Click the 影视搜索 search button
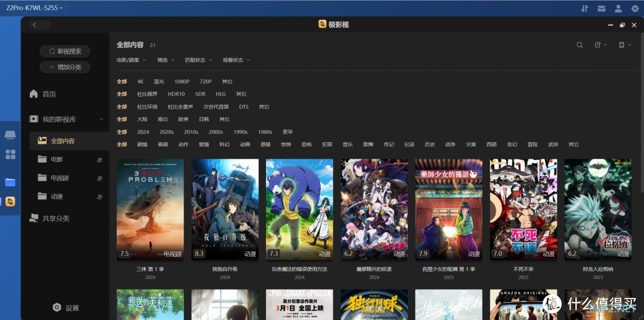Screen dimensions: 644x320 (x=65, y=51)
